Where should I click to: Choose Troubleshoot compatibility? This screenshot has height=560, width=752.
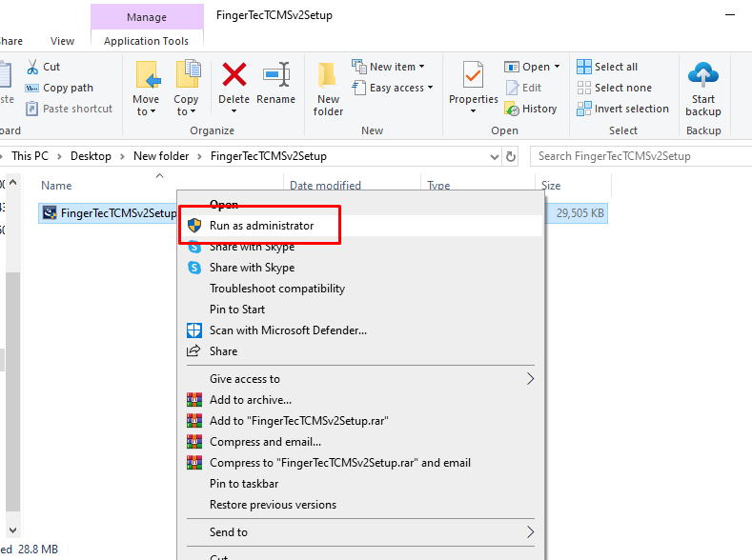pos(360,289)
